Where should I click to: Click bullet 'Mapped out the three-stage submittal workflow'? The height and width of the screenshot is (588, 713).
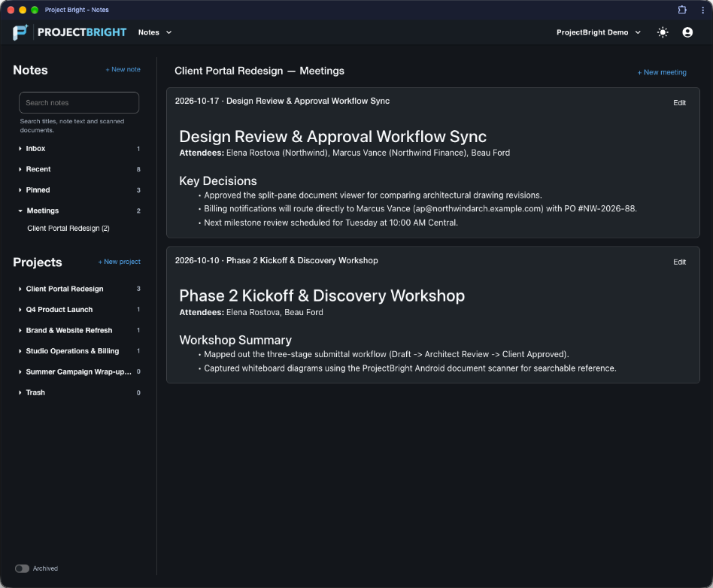pyautogui.click(x=387, y=354)
